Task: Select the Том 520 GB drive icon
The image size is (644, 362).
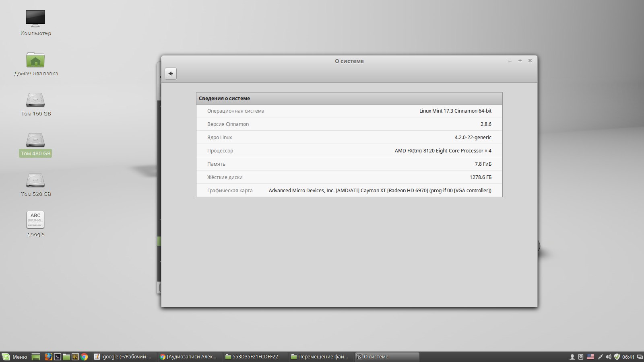Action: [35, 181]
